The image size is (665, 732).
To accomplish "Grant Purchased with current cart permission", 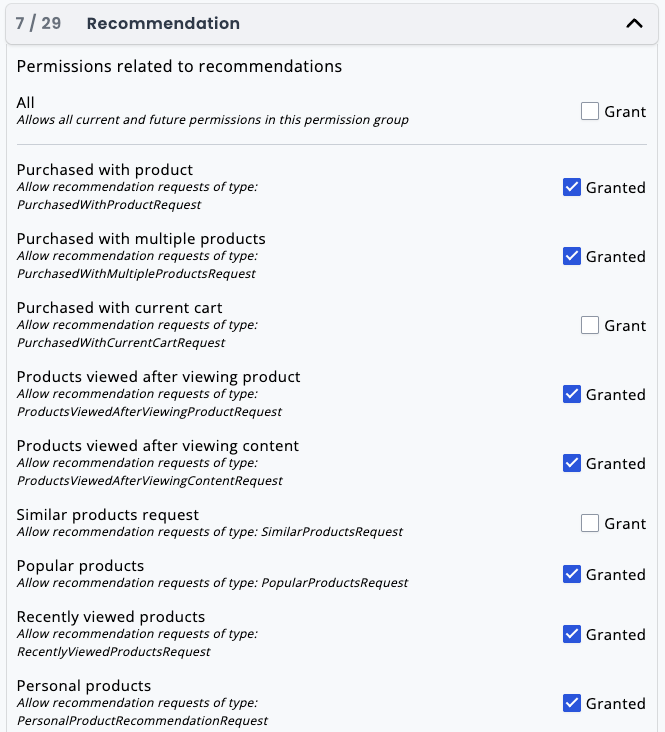I will click(590, 325).
